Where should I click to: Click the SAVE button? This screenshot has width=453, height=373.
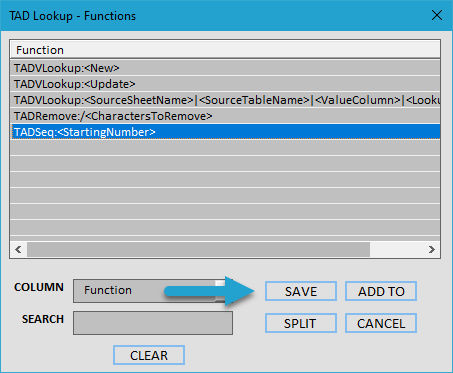coord(301,291)
